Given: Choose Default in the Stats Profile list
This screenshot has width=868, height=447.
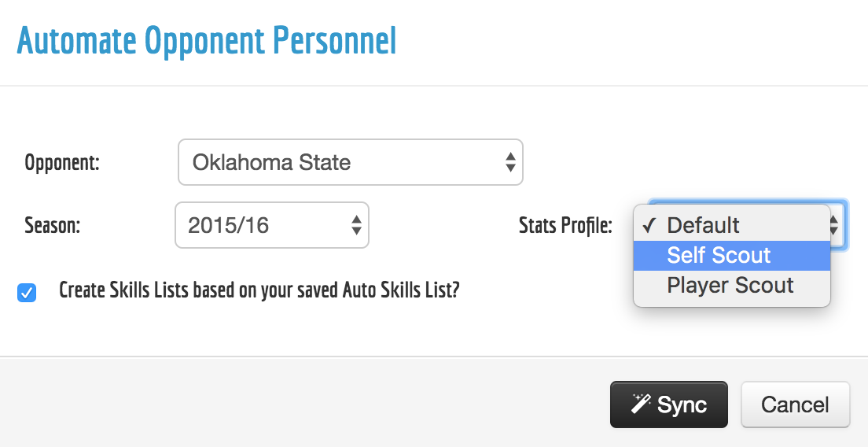Looking at the screenshot, I should [703, 226].
